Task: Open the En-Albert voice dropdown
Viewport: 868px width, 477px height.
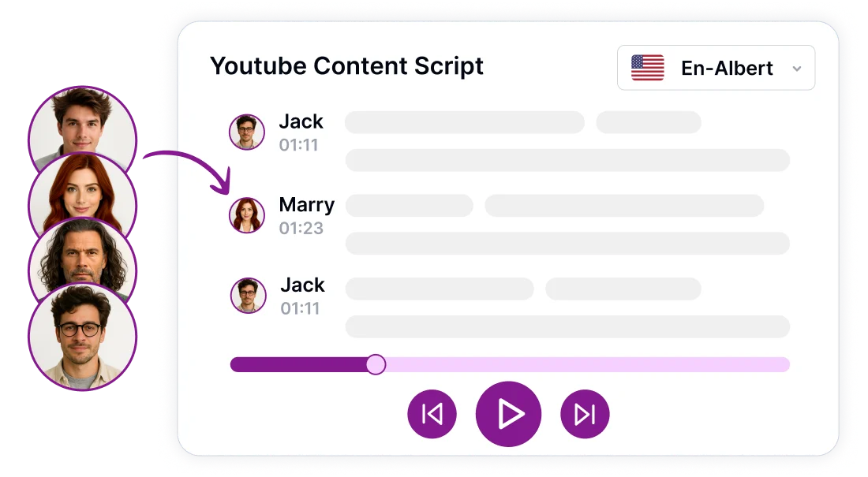Action: [x=716, y=69]
